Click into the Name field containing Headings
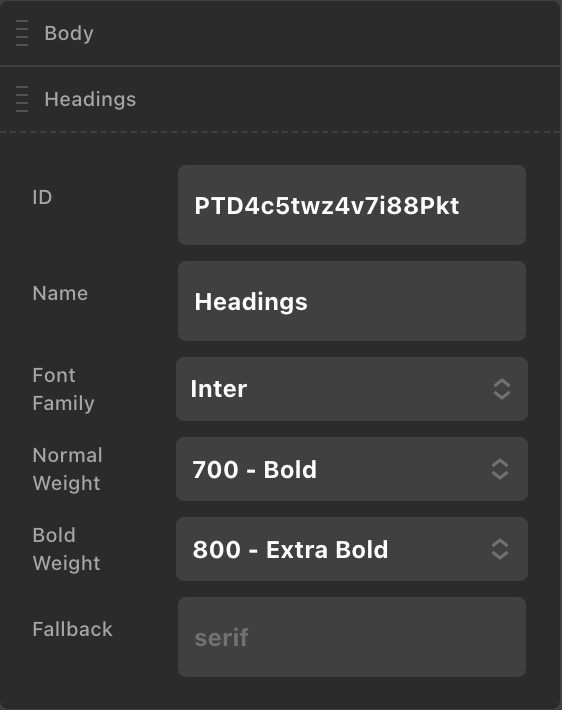Screen dimensions: 562x710 coord(352,301)
